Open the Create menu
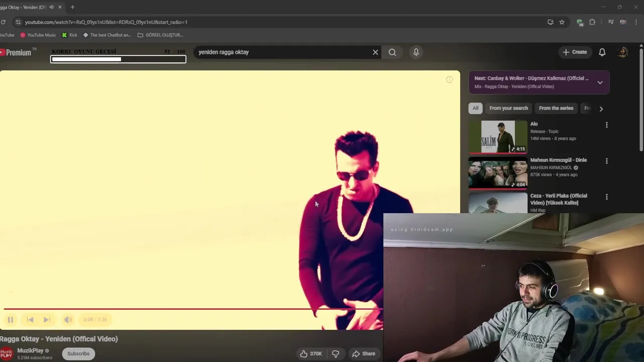644x362 pixels. pos(575,52)
